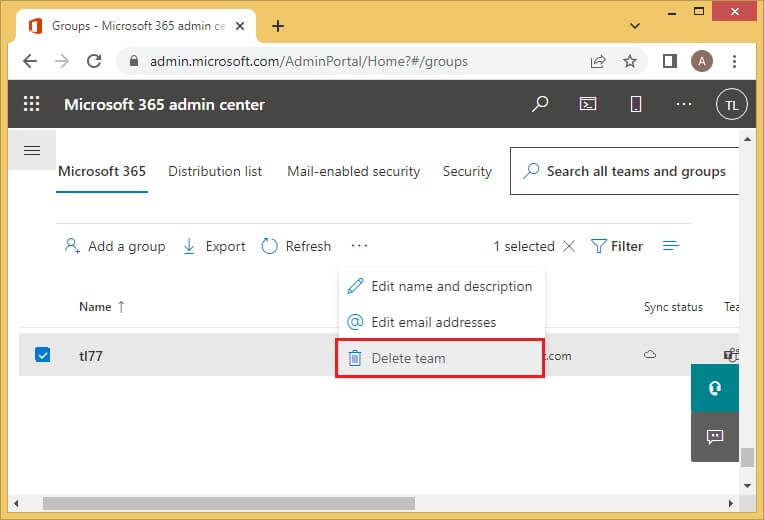Open the toolbar more actions ellipsis

[359, 246]
